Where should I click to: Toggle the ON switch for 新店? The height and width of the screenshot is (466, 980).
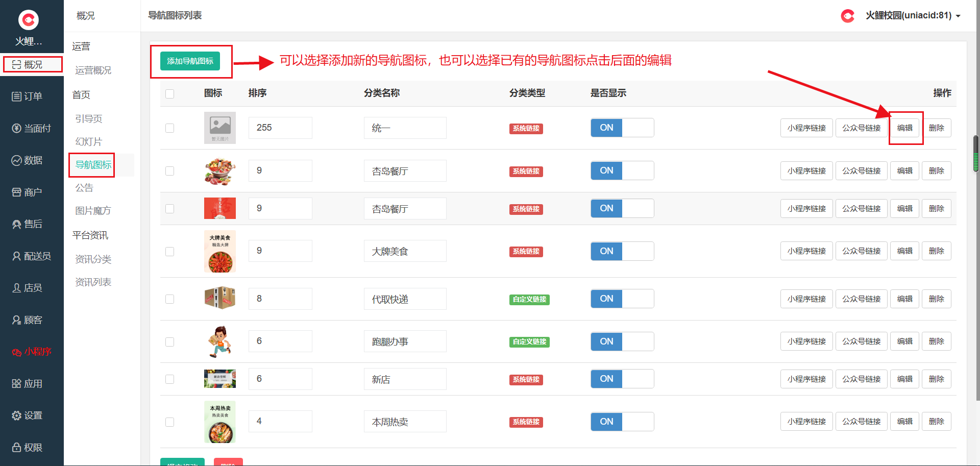coord(622,379)
